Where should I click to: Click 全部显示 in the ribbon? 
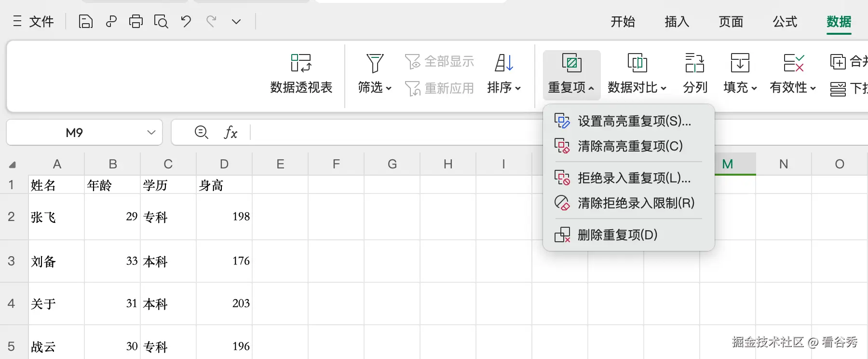click(x=439, y=61)
